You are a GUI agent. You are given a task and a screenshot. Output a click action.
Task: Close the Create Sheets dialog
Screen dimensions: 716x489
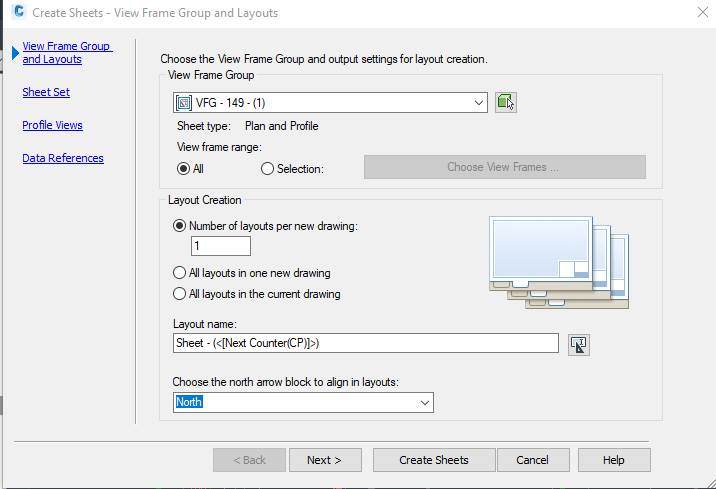(x=703, y=12)
